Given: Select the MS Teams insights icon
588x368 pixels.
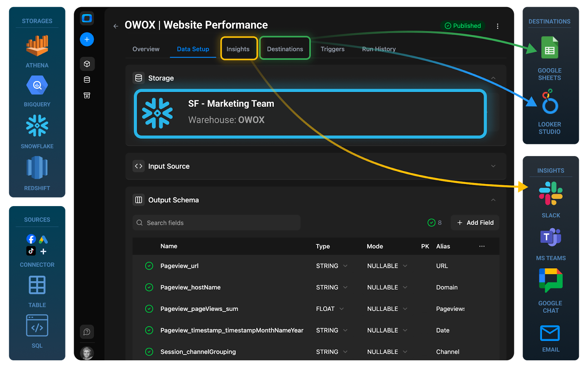Looking at the screenshot, I should (550, 237).
